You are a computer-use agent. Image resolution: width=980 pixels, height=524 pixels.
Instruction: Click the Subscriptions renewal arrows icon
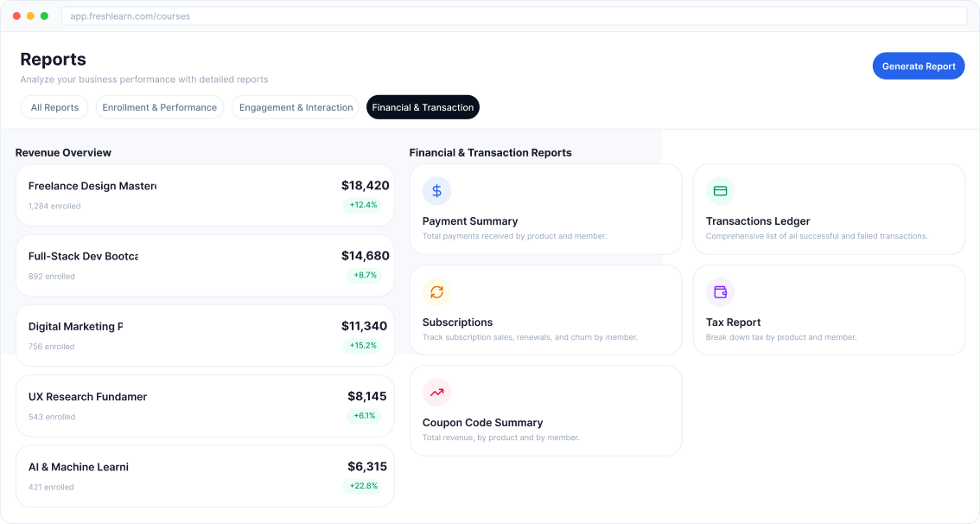pos(436,291)
